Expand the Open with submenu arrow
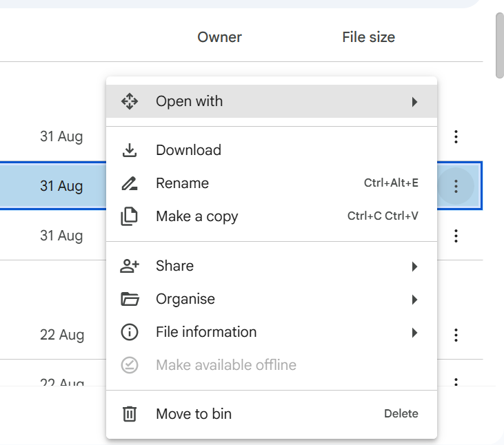Screen dimensions: 504x445 click(x=414, y=102)
